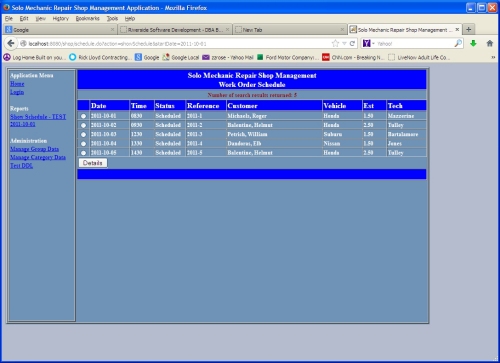
Task: Open the Downloads green arrow icon
Action: (473, 43)
